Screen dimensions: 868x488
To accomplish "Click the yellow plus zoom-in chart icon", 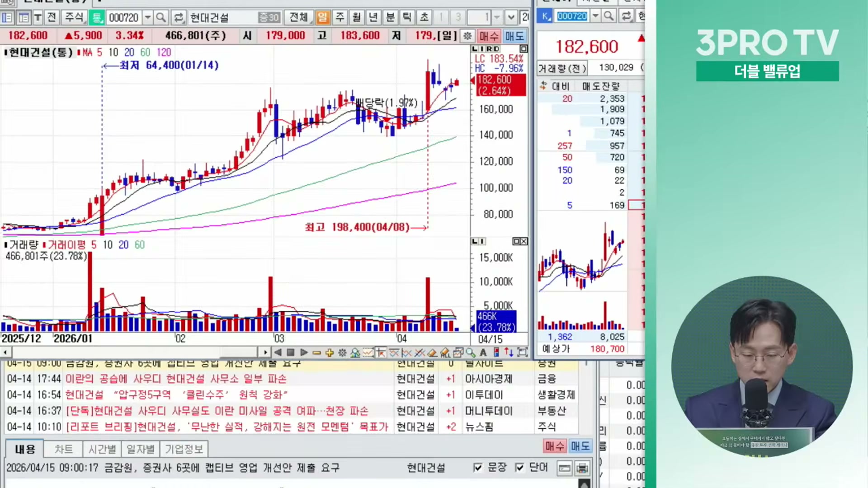I will click(x=329, y=352).
